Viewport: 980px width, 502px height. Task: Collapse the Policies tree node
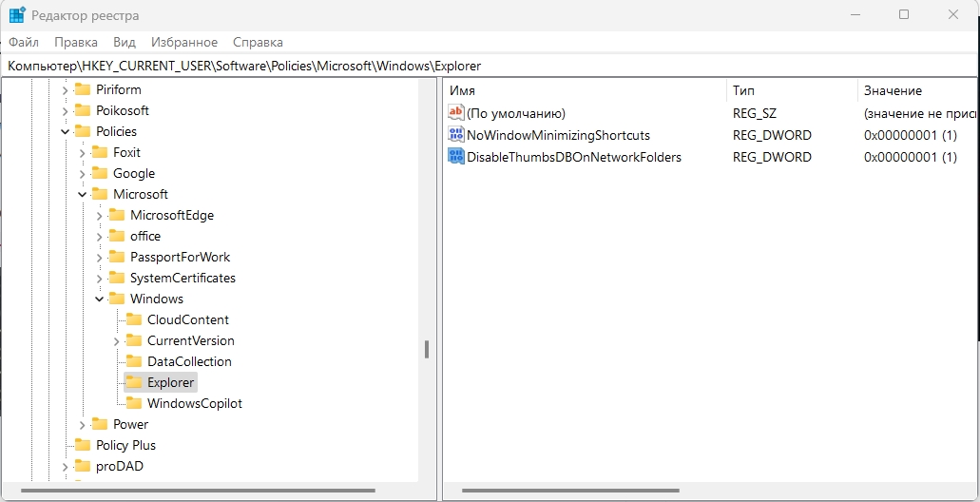[66, 131]
